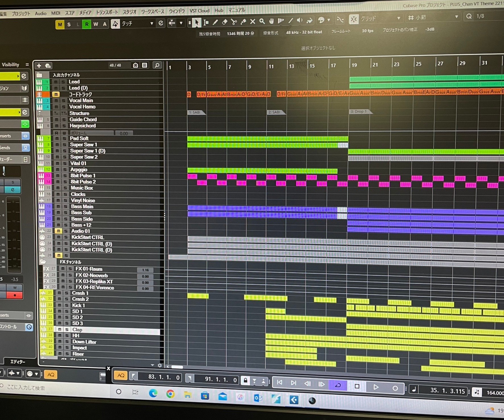
Task: Go to right locator position
Action: pos(189,378)
